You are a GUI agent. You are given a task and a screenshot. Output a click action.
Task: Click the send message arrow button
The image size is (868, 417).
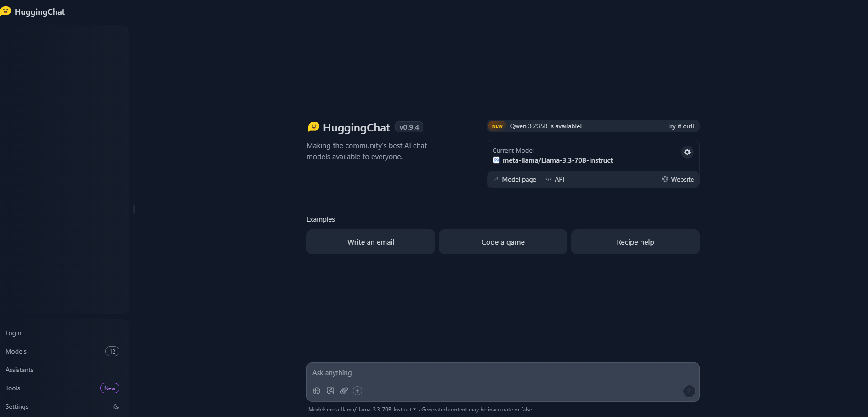(x=689, y=391)
